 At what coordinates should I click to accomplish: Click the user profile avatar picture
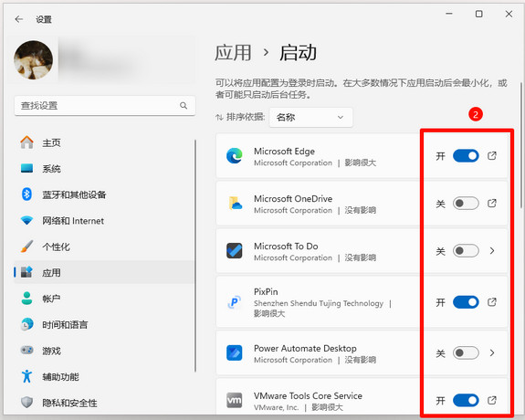(x=33, y=60)
